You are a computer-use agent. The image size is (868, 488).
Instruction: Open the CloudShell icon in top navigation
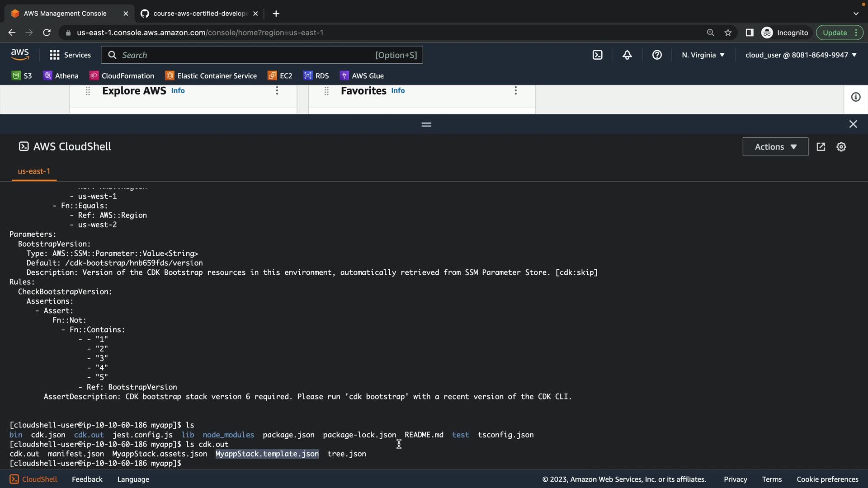click(597, 55)
